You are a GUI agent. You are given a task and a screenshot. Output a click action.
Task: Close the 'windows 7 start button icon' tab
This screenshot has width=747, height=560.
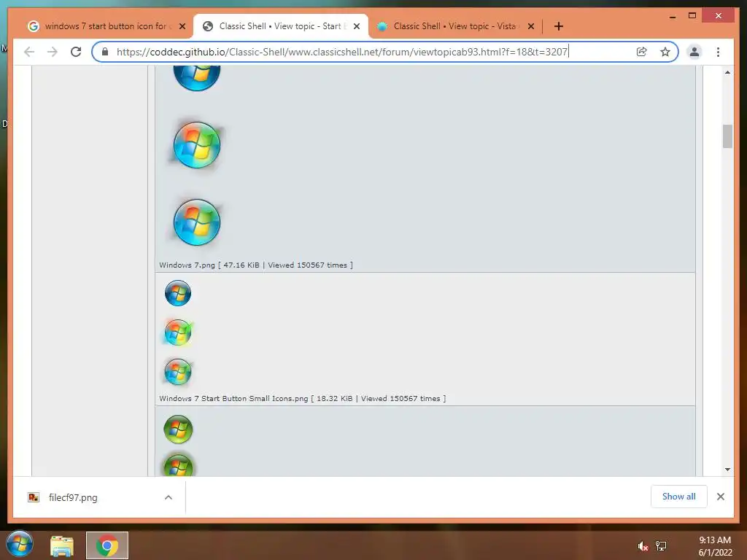182,27
